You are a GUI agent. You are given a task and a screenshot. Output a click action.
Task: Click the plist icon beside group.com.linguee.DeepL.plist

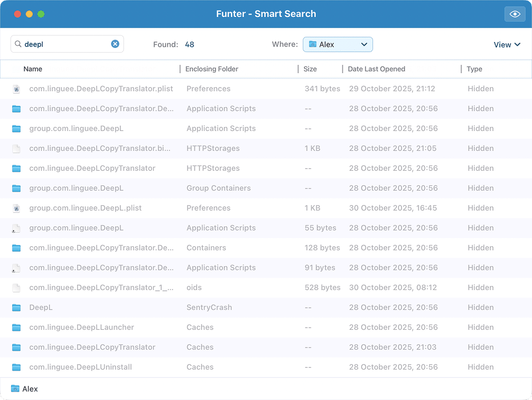point(16,208)
